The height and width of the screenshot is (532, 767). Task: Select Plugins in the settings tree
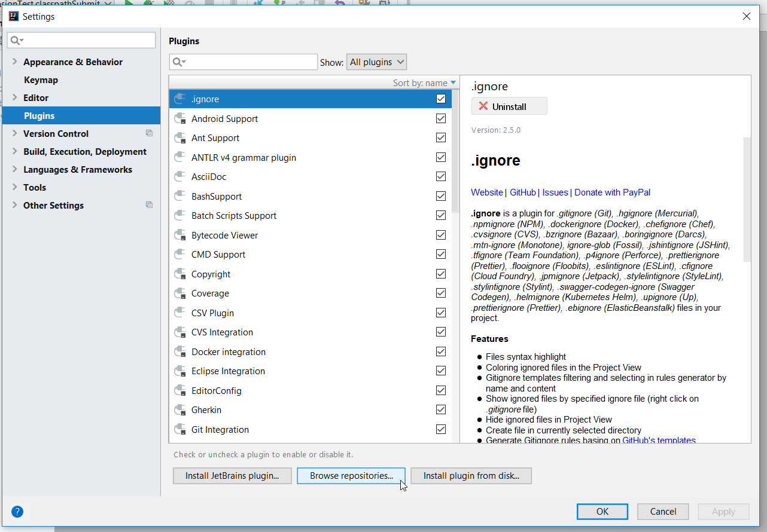[81, 116]
